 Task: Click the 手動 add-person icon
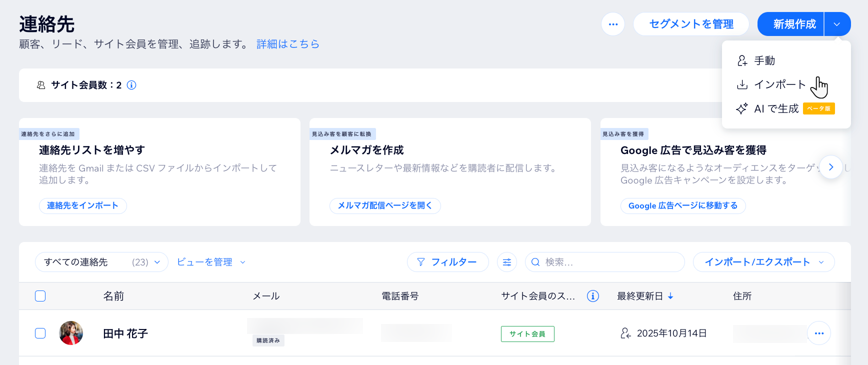point(742,60)
